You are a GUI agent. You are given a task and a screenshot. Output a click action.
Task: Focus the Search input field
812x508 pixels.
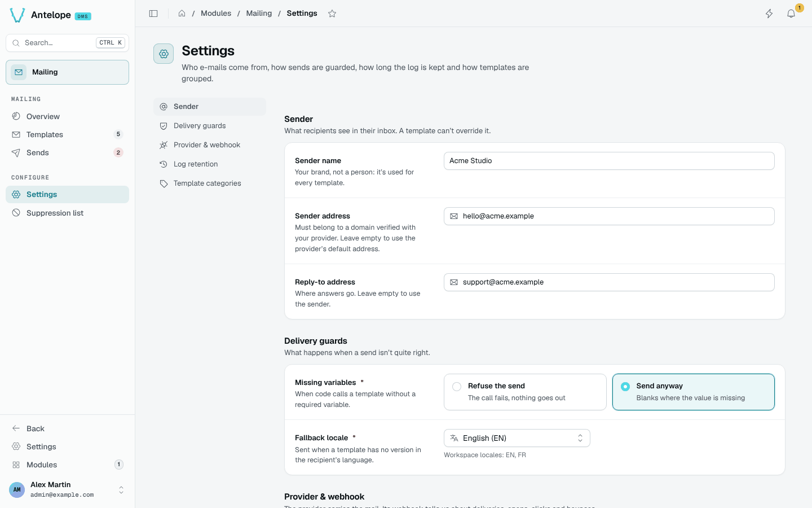click(x=68, y=43)
